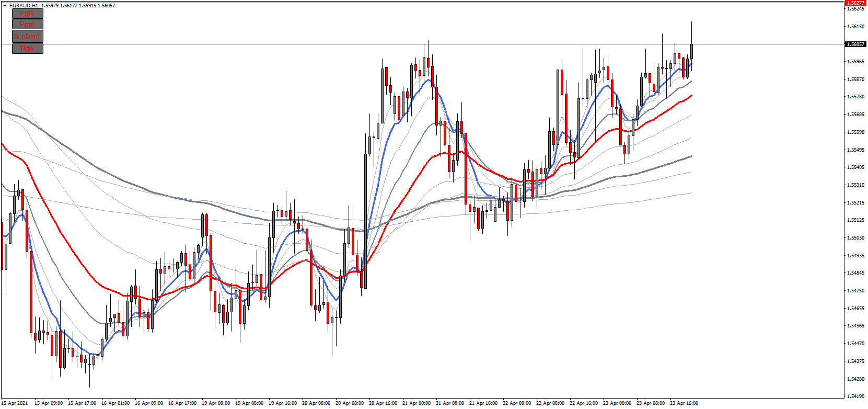Click price axis label 1.55030
Viewport: 868px width, 409px height.
click(x=855, y=238)
